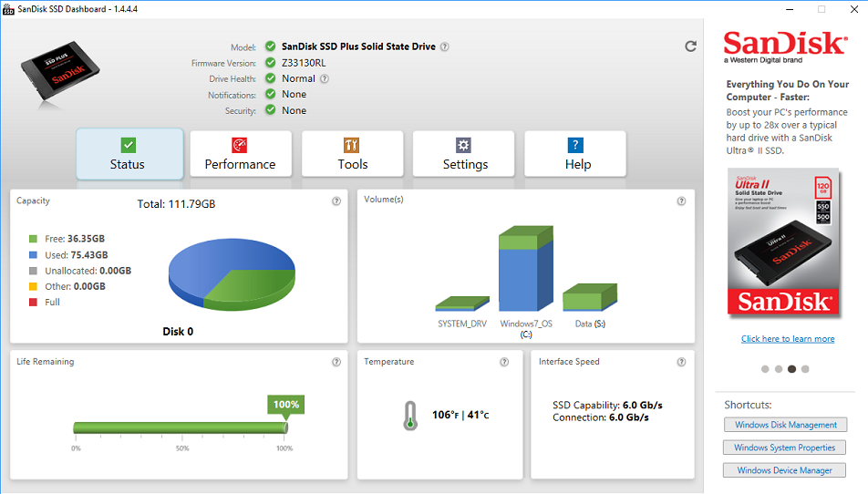Click the green check next to Firmware Version
Viewport: 868px width, 494px height.
(270, 63)
